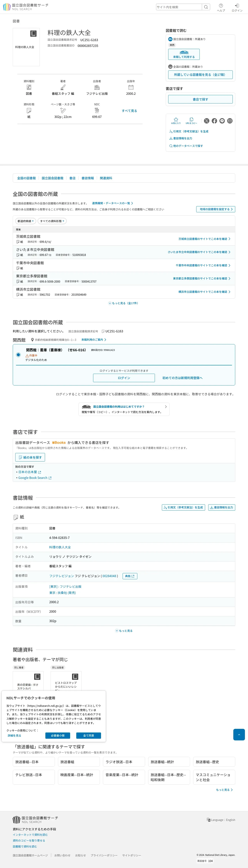
Task: Switch Language to English
Action: pos(221,820)
